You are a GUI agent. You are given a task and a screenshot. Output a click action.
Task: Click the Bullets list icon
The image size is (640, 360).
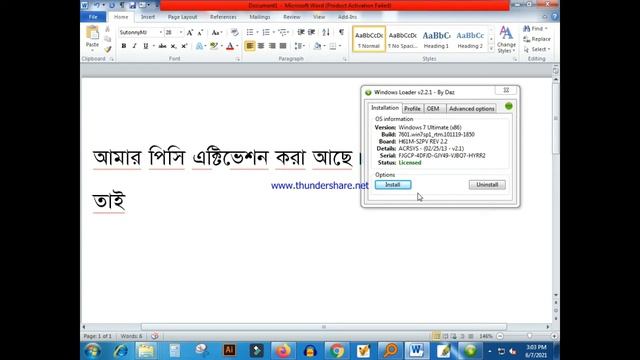tap(250, 32)
